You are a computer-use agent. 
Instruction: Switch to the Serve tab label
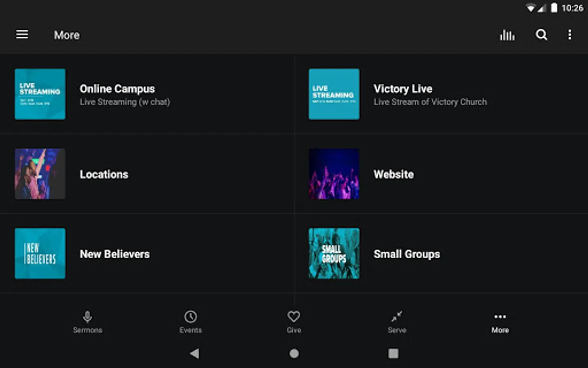pyautogui.click(x=396, y=330)
